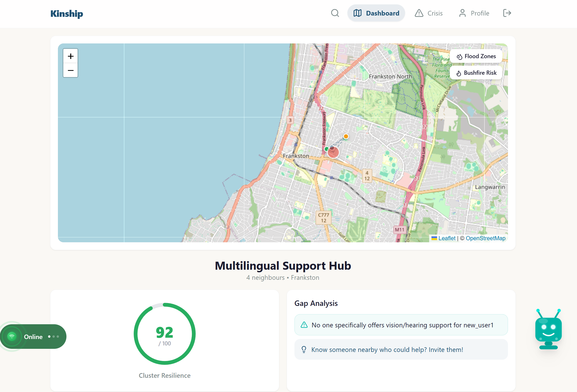Screen dimensions: 577x392
Task: Toggle the Flood Zones map layer
Action: pyautogui.click(x=476, y=56)
